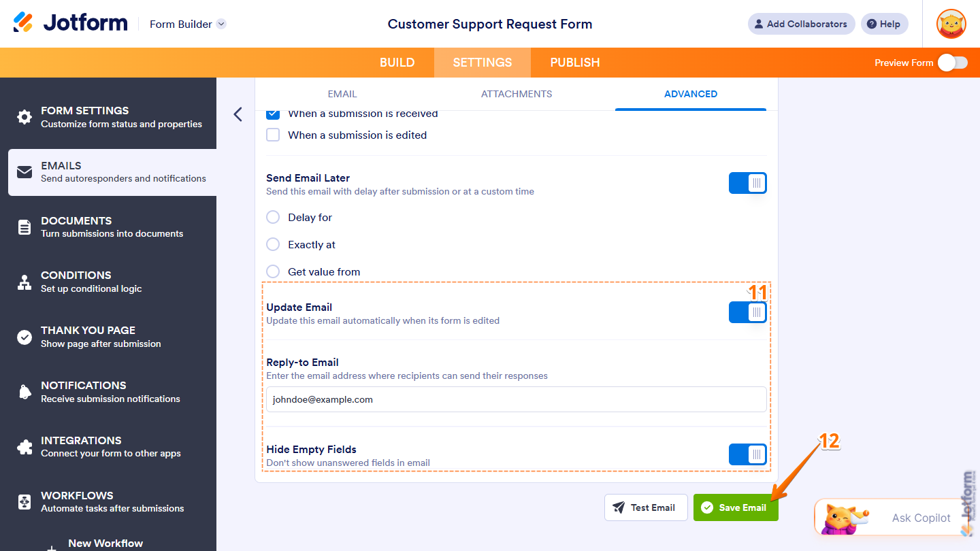Click the question mark Help icon

coord(872,24)
